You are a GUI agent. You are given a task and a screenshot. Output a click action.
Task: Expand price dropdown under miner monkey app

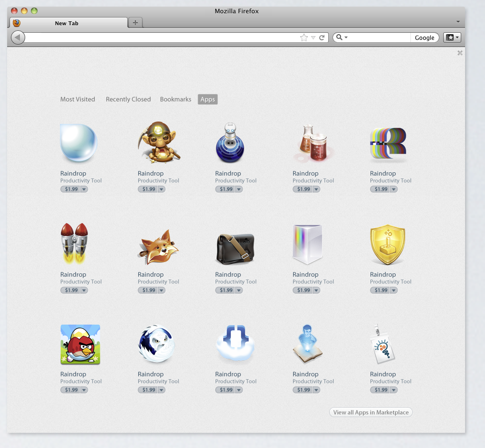pos(162,189)
